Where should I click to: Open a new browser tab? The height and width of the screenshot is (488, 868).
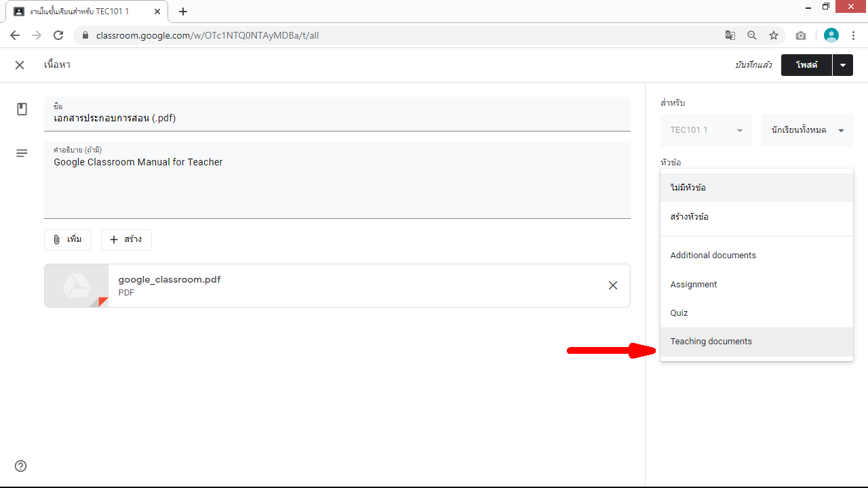point(183,12)
